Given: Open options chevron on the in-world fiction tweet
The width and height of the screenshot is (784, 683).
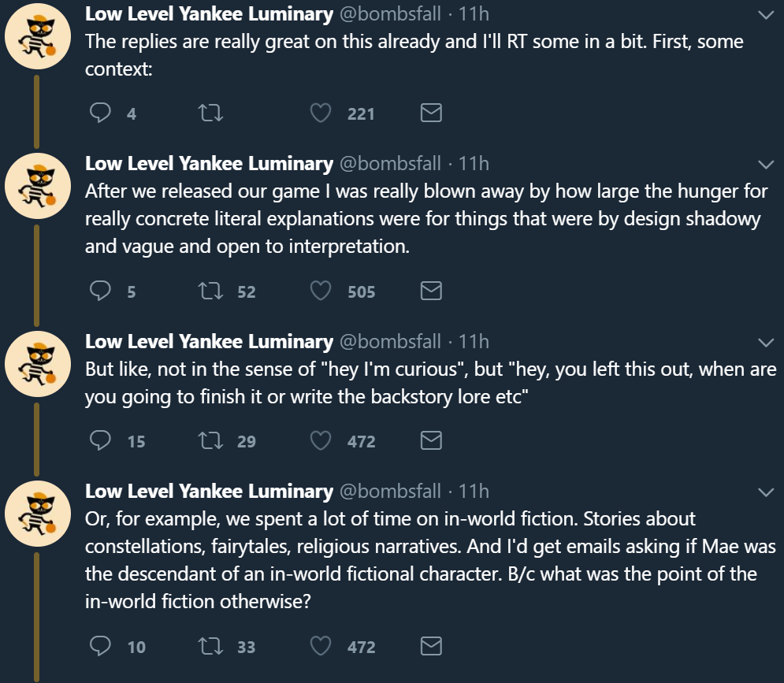Looking at the screenshot, I should coord(765,492).
